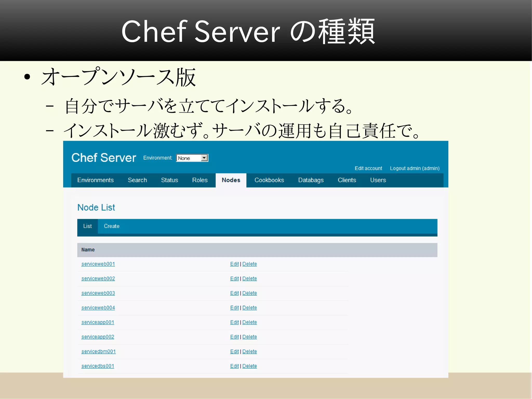Edit the servicedbs001 node
This screenshot has width=532, height=399.
(x=234, y=366)
